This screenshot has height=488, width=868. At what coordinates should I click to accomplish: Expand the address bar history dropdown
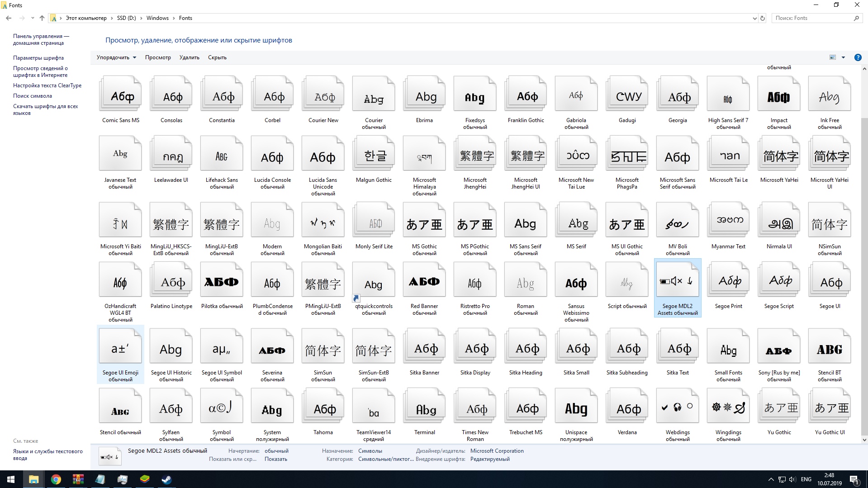[x=754, y=18]
